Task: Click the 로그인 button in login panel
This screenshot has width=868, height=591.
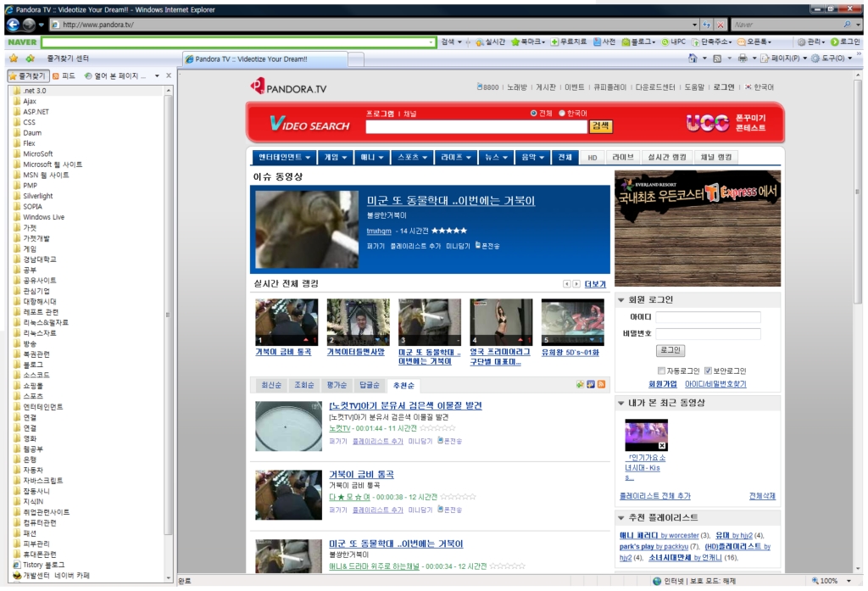Action: (670, 350)
